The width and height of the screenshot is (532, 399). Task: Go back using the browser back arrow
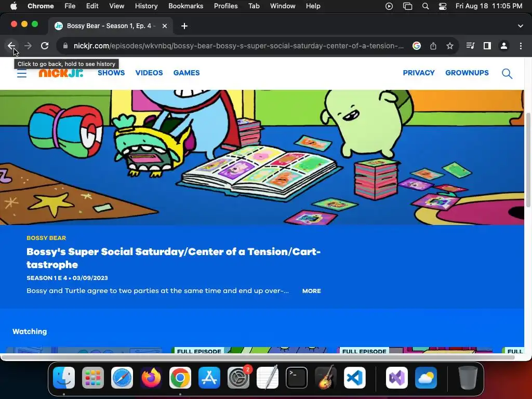tap(11, 46)
